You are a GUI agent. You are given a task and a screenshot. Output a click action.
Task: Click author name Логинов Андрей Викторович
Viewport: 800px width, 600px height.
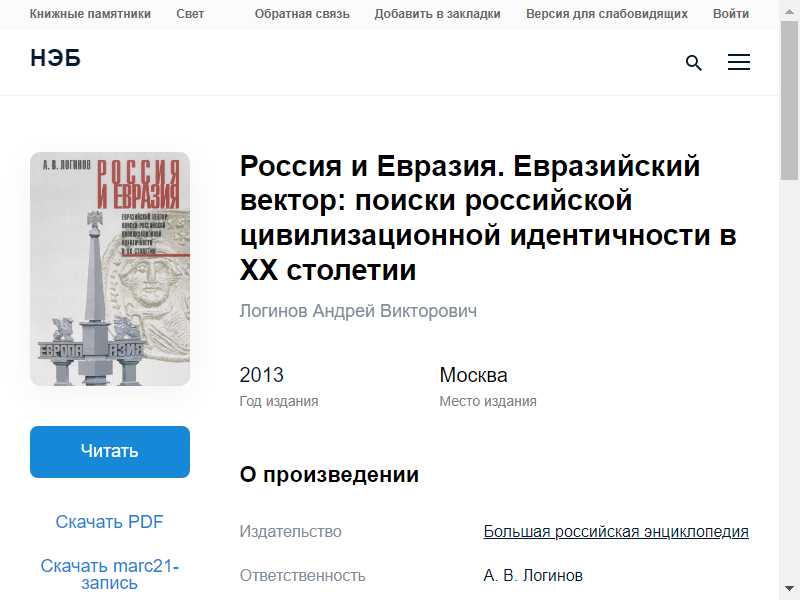click(358, 311)
